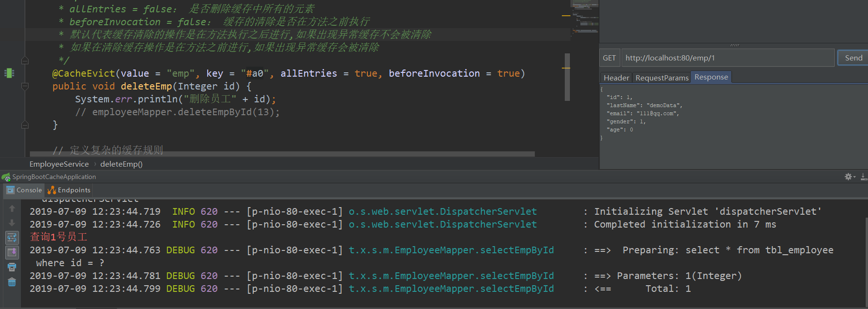The width and height of the screenshot is (868, 309).
Task: Switch to the Console tab
Action: (x=25, y=190)
